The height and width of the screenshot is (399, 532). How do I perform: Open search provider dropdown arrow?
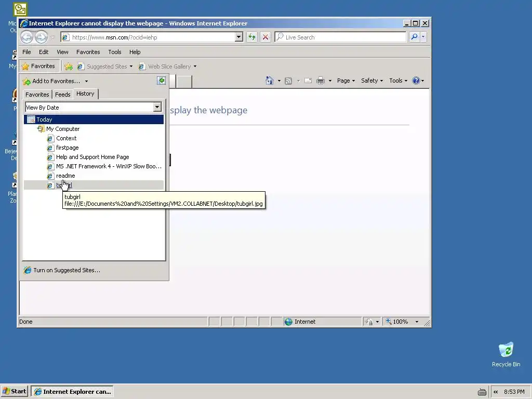(x=423, y=37)
